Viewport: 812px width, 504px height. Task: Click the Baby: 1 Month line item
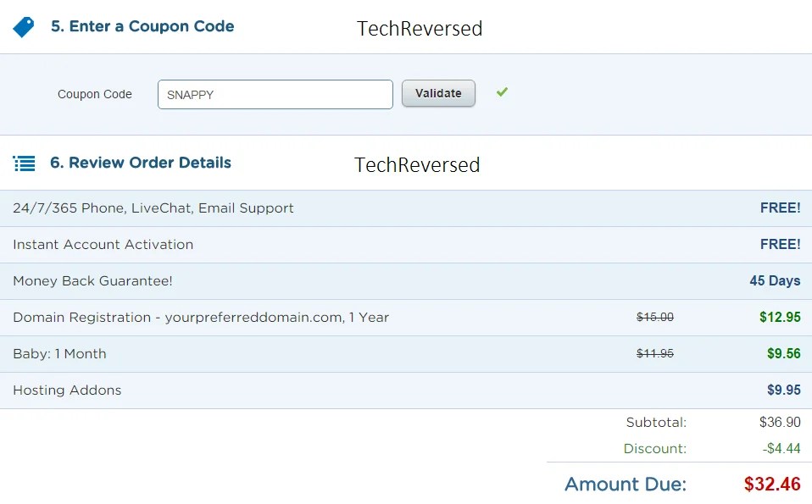click(406, 353)
